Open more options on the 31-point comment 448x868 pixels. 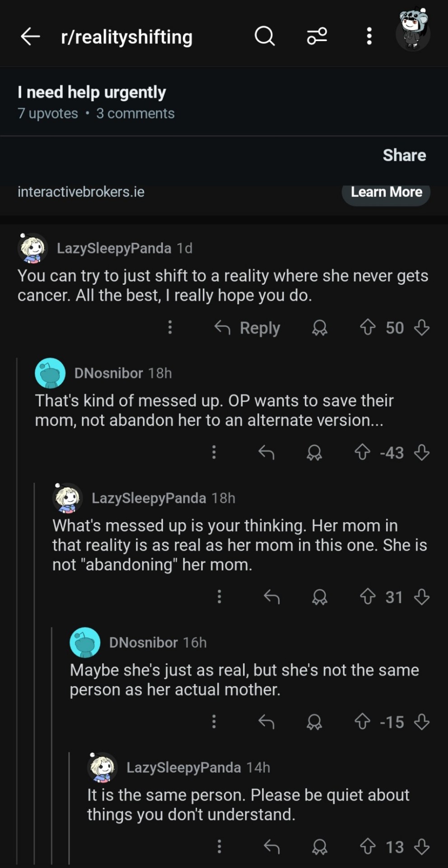(219, 597)
